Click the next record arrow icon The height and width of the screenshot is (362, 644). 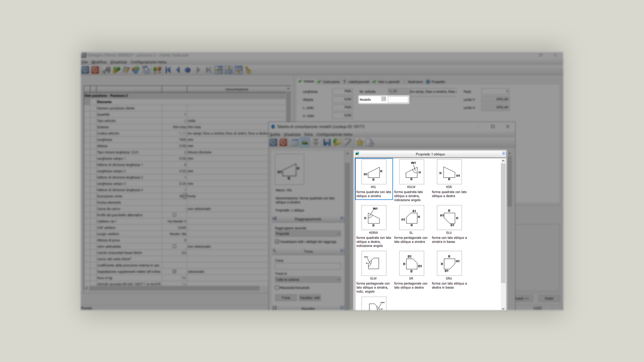pyautogui.click(x=198, y=70)
